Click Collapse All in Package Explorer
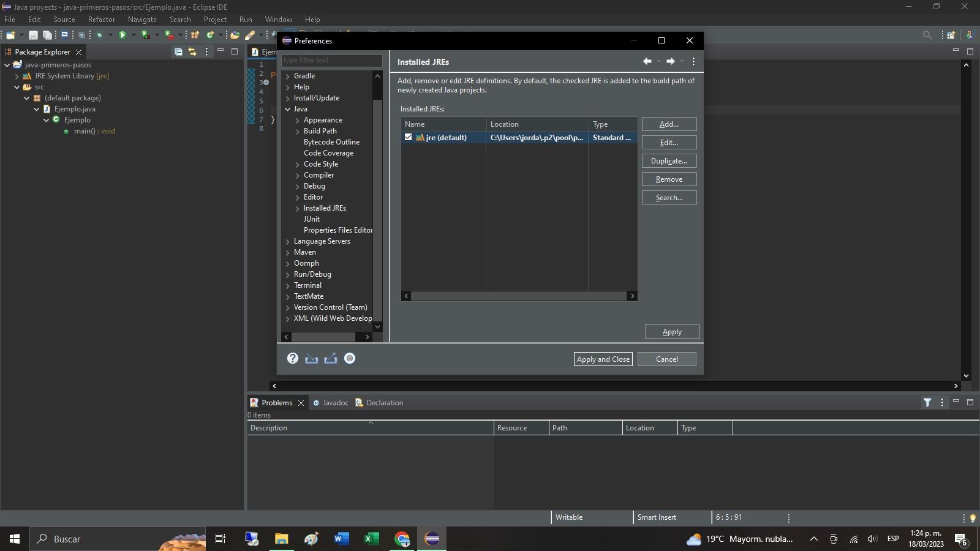This screenshot has width=980, height=551. (x=178, y=52)
